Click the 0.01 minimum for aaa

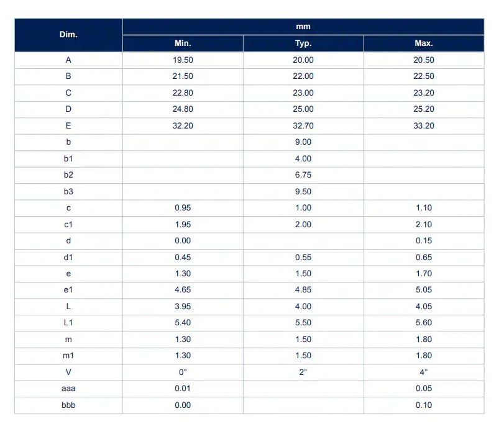(x=183, y=389)
